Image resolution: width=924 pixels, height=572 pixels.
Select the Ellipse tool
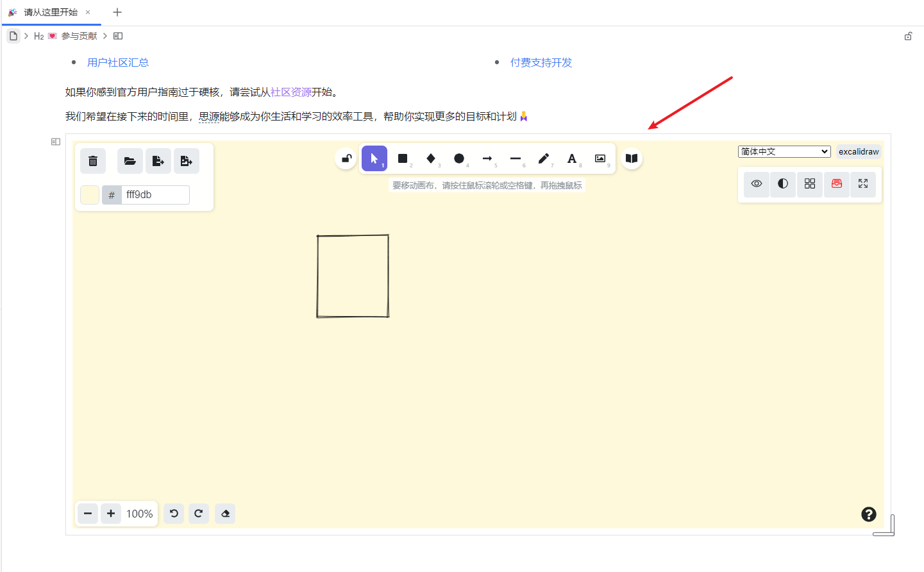click(x=459, y=158)
